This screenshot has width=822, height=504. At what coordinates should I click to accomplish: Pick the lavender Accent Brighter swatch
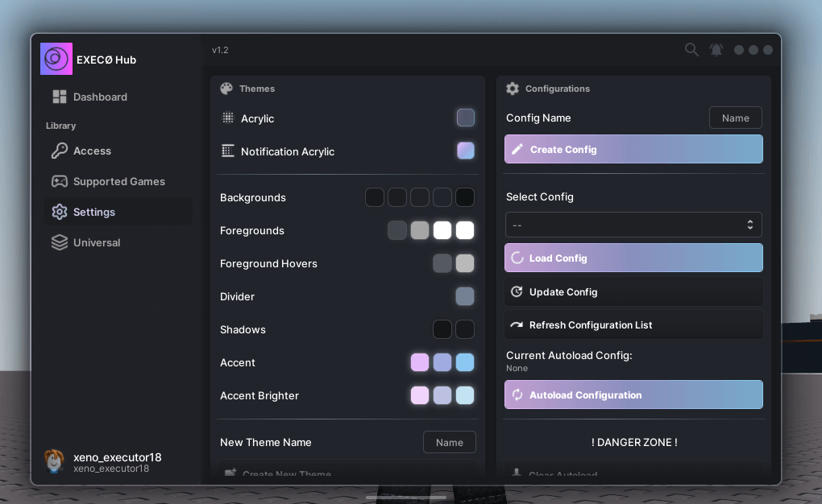point(442,395)
